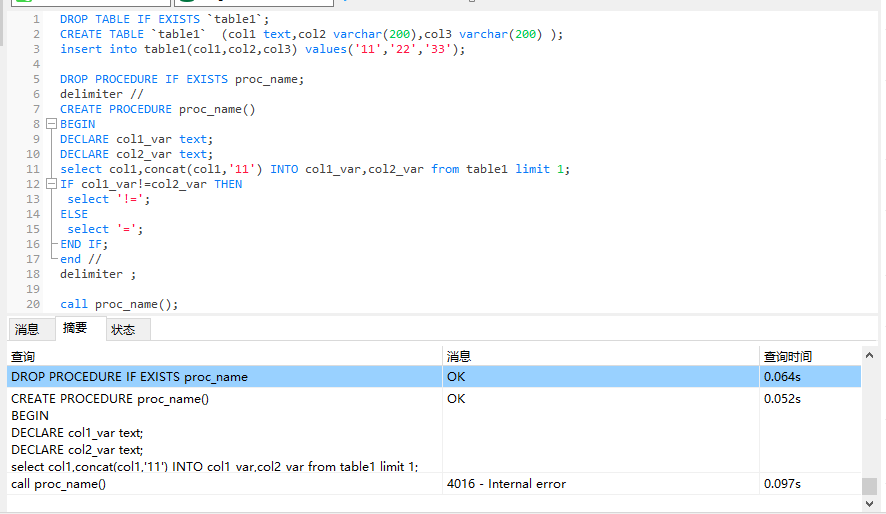
Task: Collapse the IF block fold marker
Action: (51, 184)
